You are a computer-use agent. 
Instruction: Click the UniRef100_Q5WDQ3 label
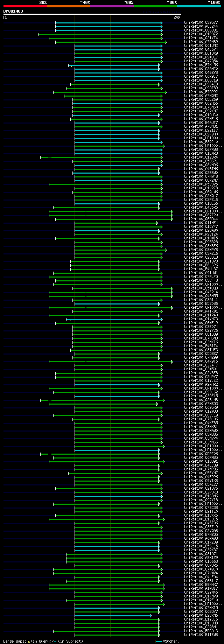tap(201, 288)
